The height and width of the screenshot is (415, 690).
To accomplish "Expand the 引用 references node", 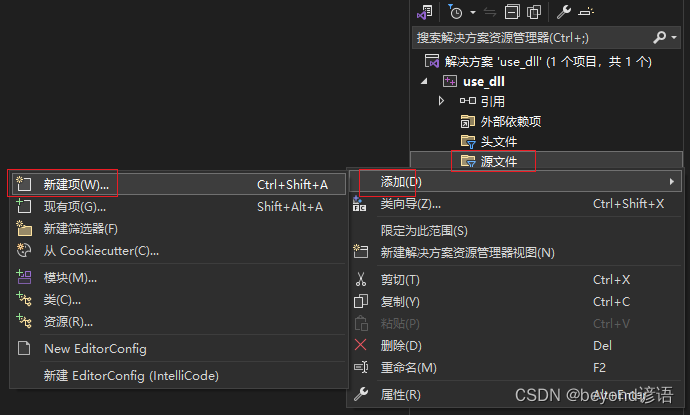I will pyautogui.click(x=441, y=101).
